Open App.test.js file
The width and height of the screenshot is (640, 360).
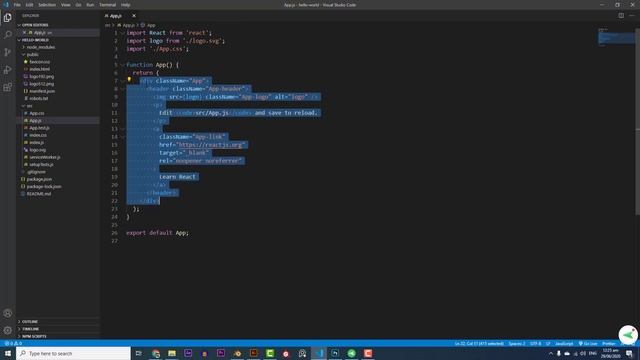[x=40, y=128]
